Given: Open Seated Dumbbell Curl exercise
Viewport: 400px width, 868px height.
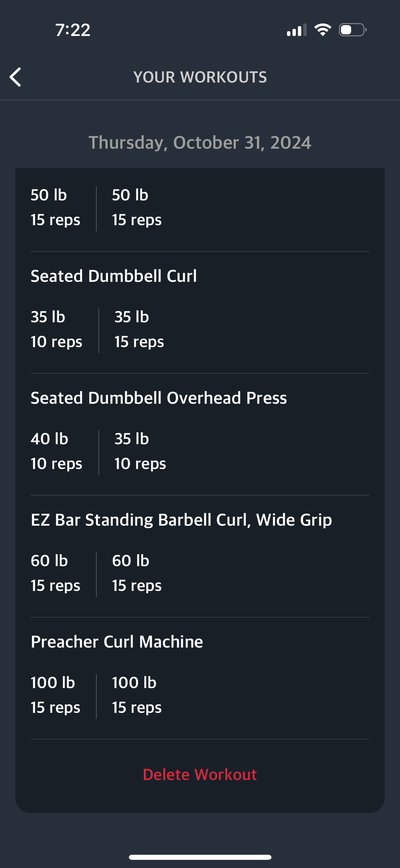Looking at the screenshot, I should (114, 276).
